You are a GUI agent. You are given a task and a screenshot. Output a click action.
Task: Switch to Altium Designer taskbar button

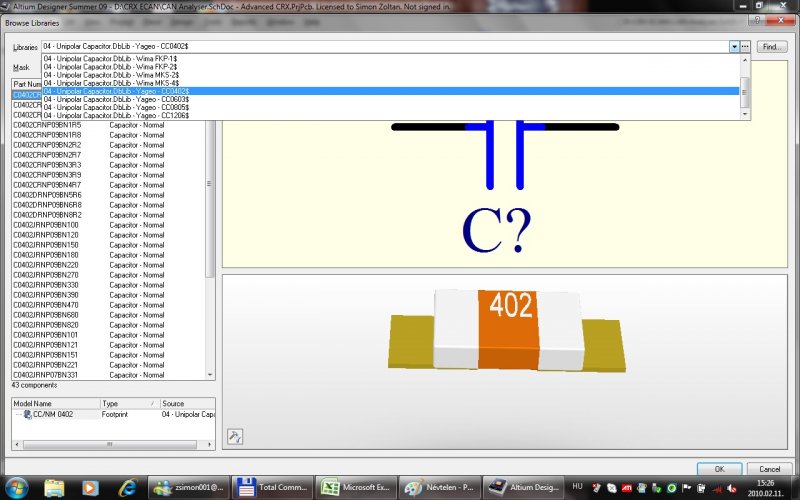(522, 487)
